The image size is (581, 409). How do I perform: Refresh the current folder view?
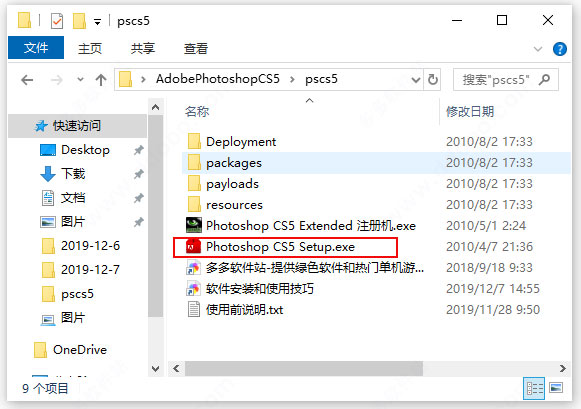432,79
